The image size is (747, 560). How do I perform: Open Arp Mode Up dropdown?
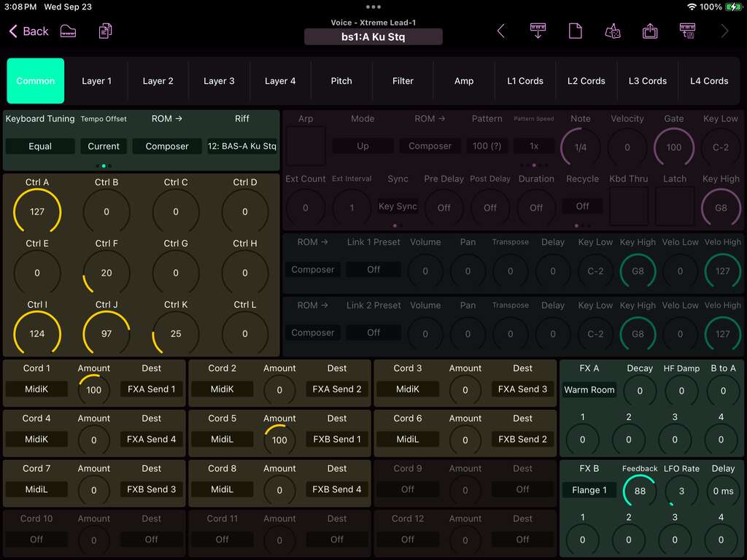pyautogui.click(x=363, y=146)
